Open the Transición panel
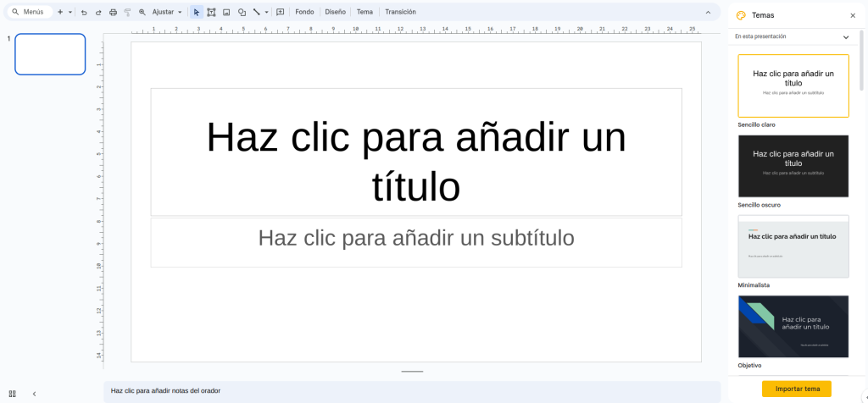The image size is (868, 403). tap(400, 12)
